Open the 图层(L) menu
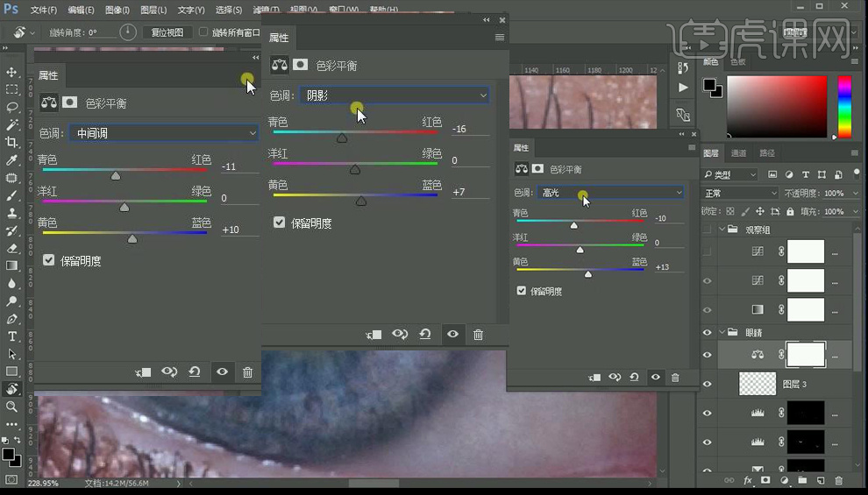This screenshot has height=495, width=868. [153, 10]
